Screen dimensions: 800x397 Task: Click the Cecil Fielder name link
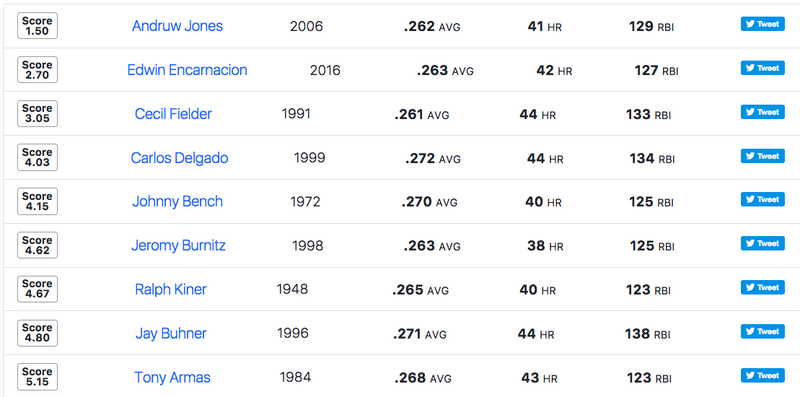(x=173, y=114)
